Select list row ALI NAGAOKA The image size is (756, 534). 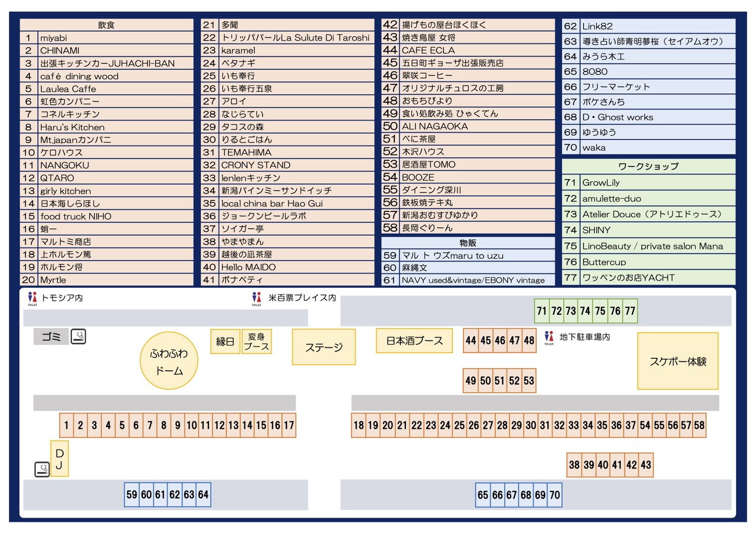coord(468,126)
